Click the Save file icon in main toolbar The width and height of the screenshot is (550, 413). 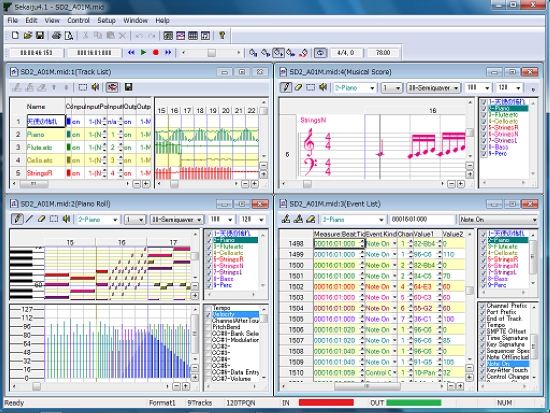[40, 35]
